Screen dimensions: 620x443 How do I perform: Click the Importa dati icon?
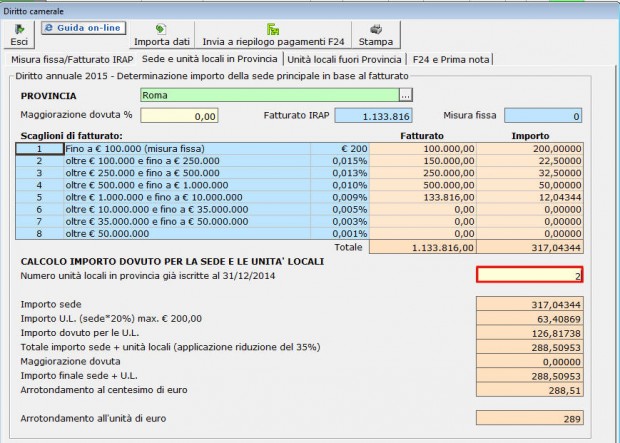[x=161, y=29]
